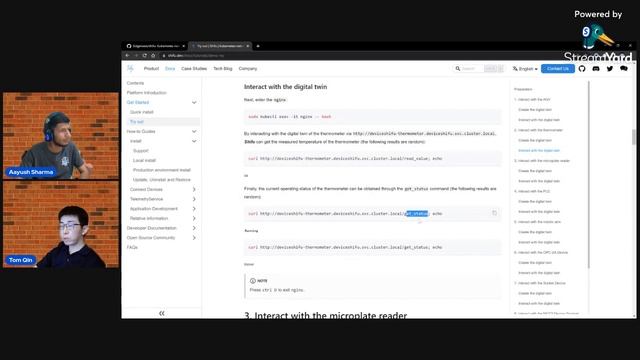Jump to 'Interact with the OPC UA Device' outline entry
640x360 pixels.
541,253
